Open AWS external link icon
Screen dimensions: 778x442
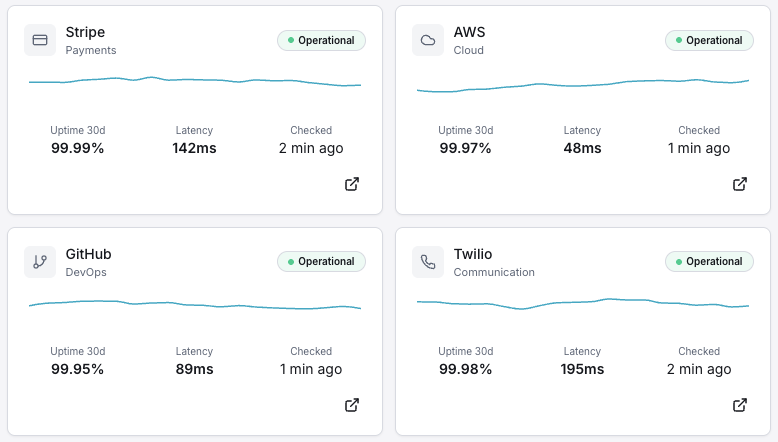coord(740,184)
